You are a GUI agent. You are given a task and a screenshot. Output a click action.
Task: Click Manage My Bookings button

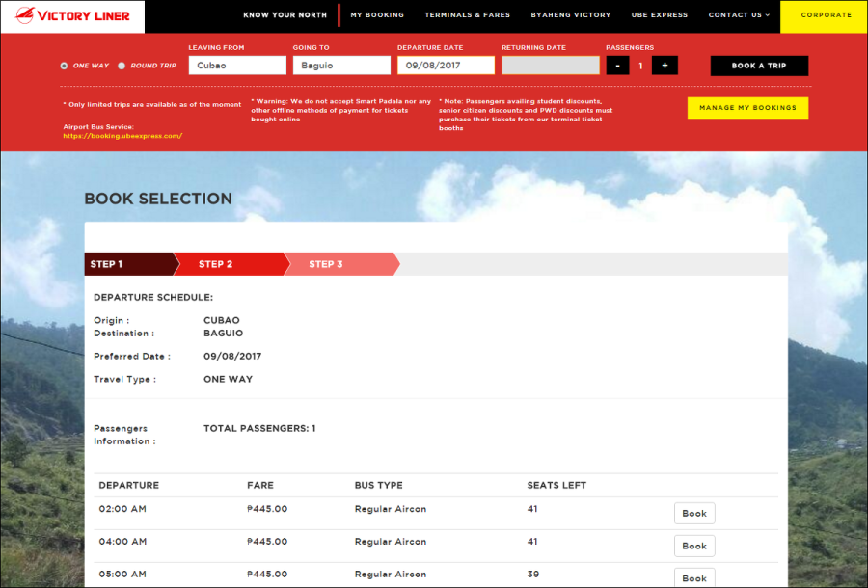click(x=747, y=108)
